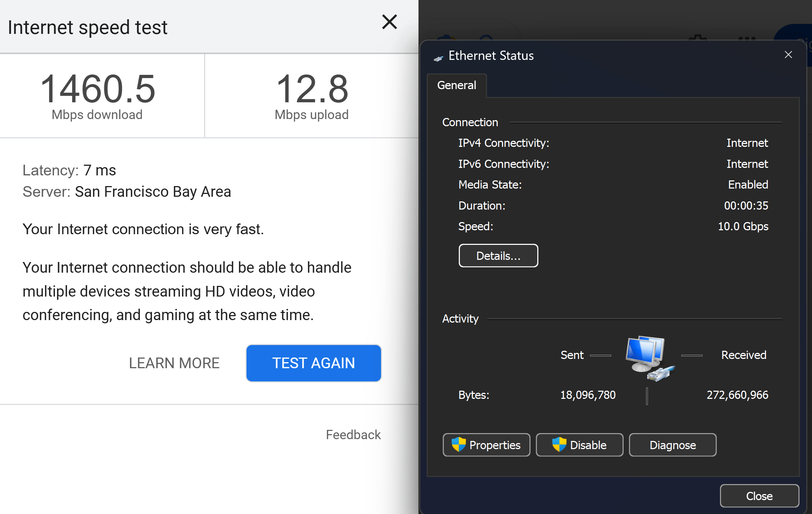The height and width of the screenshot is (514, 812).
Task: Click the Ethernet Status title bar icon
Action: tap(438, 58)
